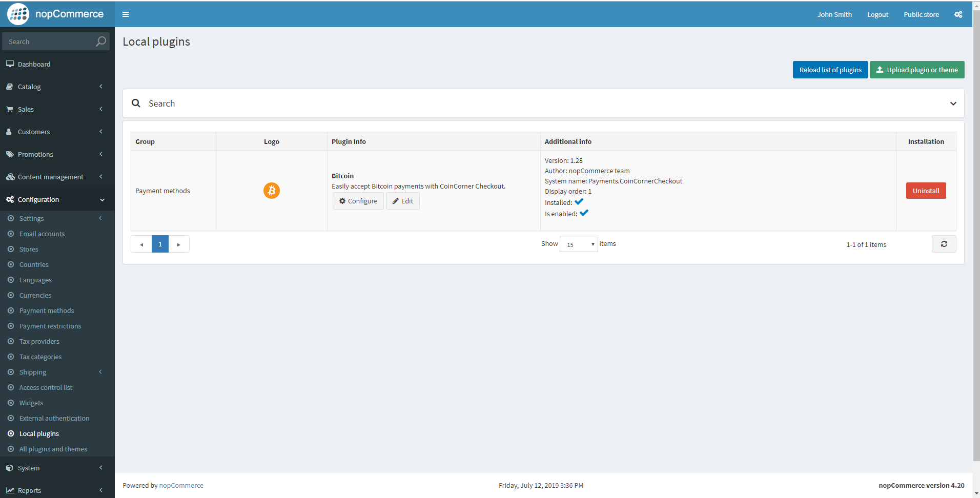The width and height of the screenshot is (980, 498).
Task: Click the sidebar search magnifier icon
Action: click(x=101, y=42)
